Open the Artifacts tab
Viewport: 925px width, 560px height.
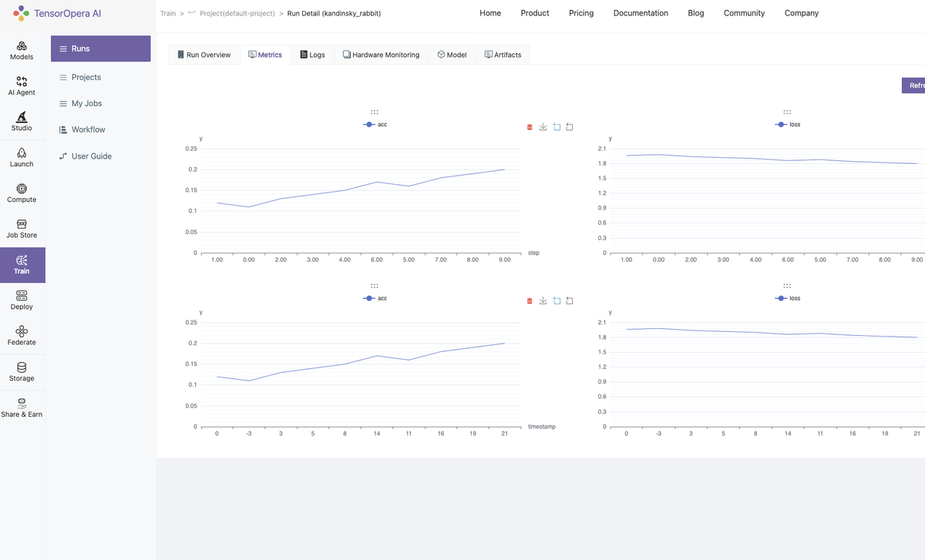[503, 55]
